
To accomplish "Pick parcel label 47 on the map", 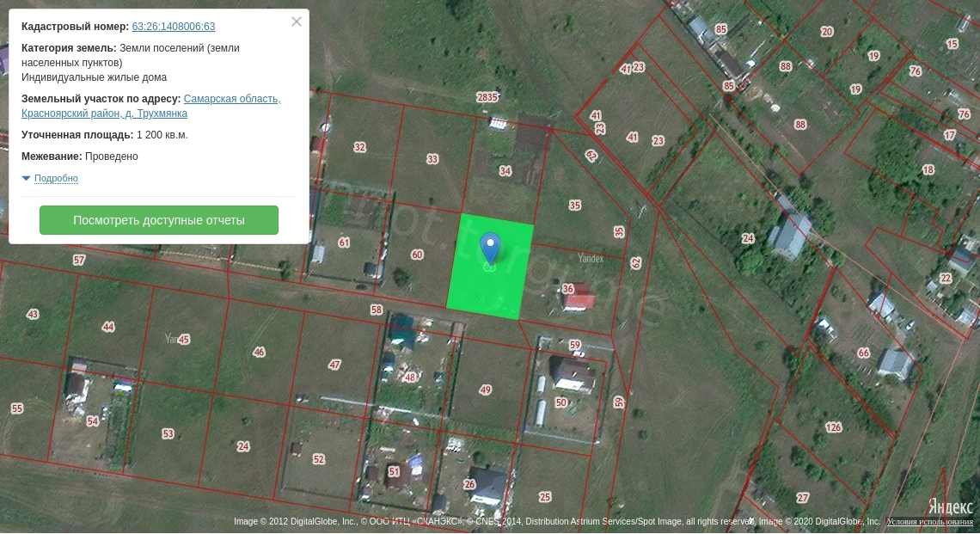I will pos(334,365).
